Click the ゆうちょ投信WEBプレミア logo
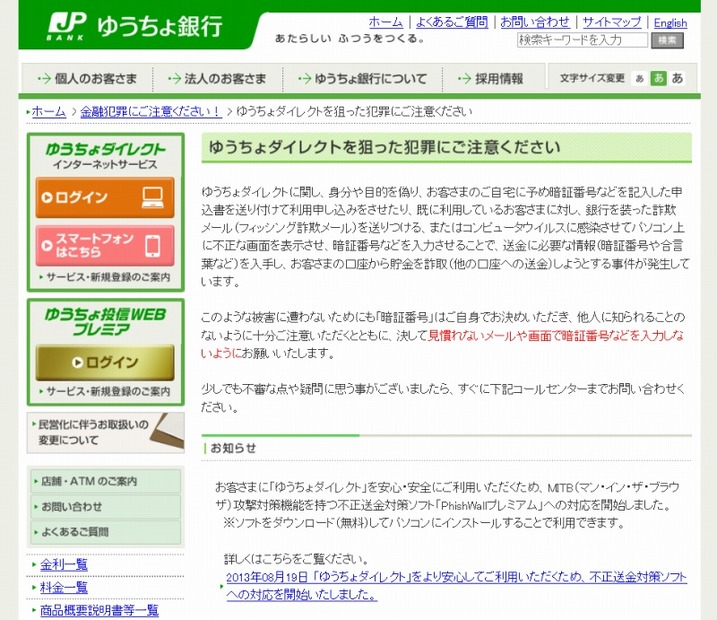Image resolution: width=717 pixels, height=620 pixels. click(105, 321)
